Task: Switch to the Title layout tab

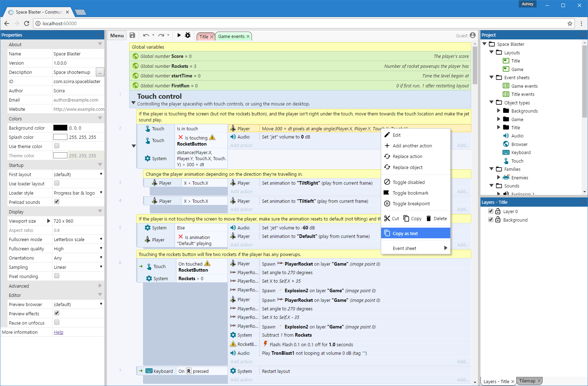Action: tap(204, 37)
